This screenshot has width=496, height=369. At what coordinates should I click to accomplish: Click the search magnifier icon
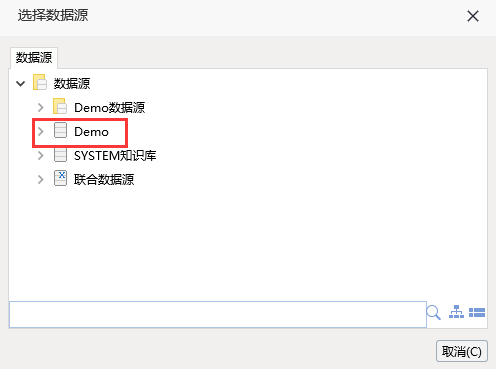[x=433, y=313]
